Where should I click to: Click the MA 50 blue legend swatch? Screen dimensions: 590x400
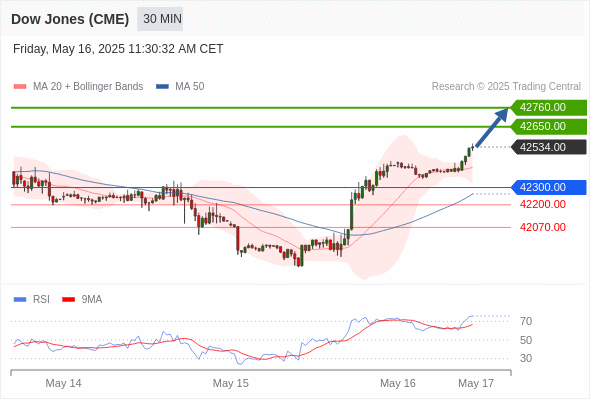pyautogui.click(x=162, y=87)
